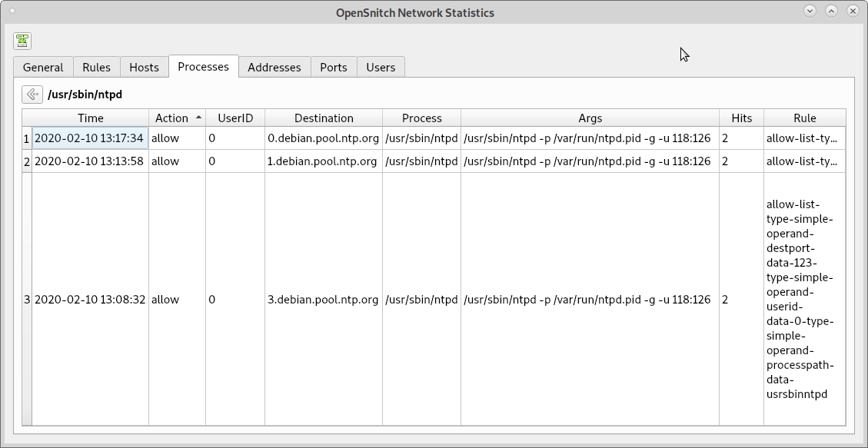Click the fully expanded rule name in row 3
The height and width of the screenshot is (448, 868).
[x=805, y=299]
